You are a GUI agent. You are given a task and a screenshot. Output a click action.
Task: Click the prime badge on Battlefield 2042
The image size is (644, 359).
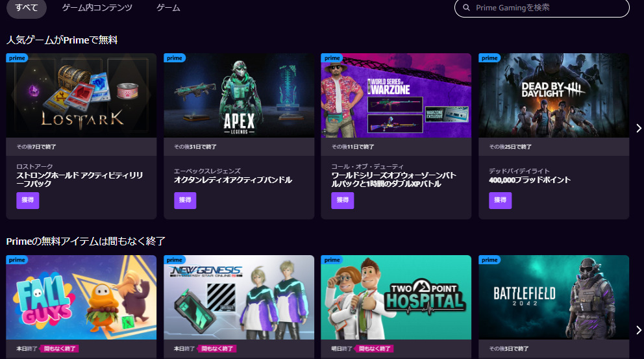tap(489, 260)
